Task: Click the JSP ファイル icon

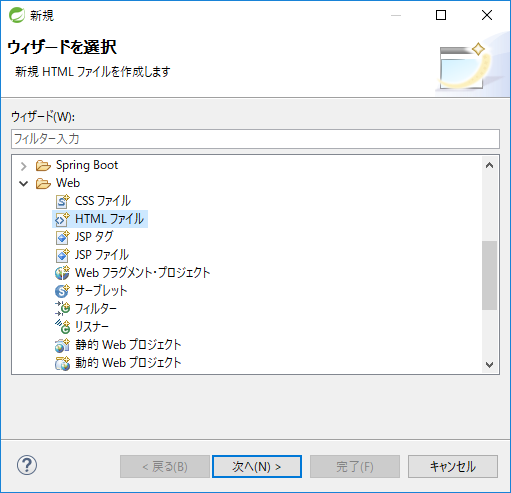Action: [x=62, y=255]
